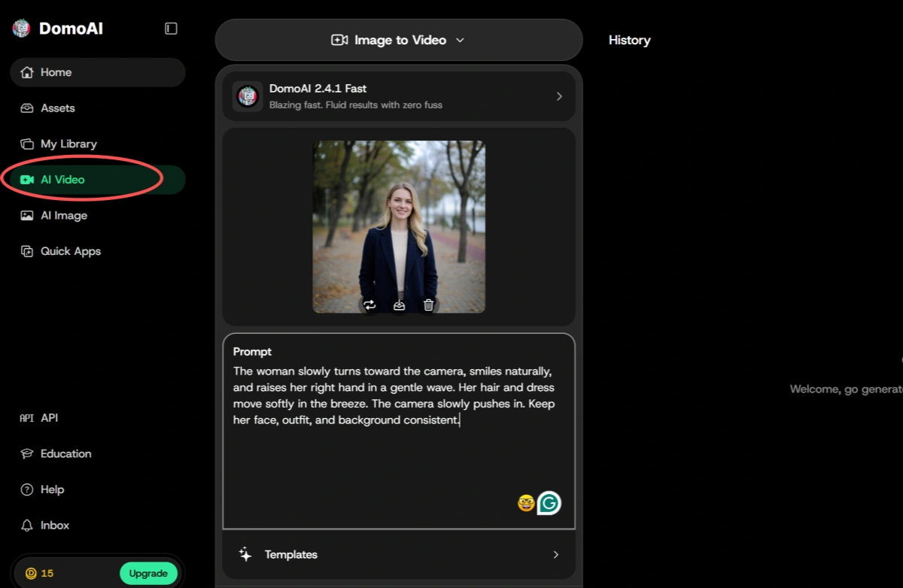Open the AI Image section
903x588 pixels.
[98, 216]
